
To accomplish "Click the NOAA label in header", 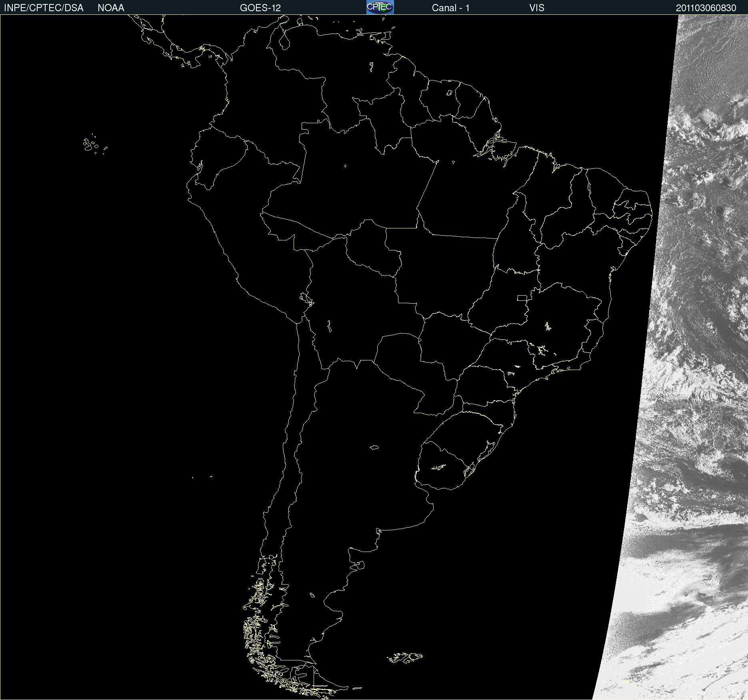I will 111,8.
